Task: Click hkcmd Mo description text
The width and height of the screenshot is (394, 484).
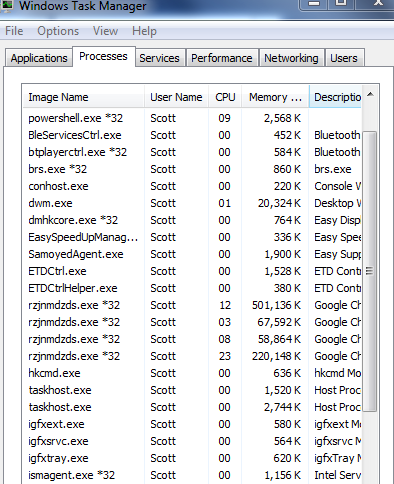Action: tap(338, 373)
